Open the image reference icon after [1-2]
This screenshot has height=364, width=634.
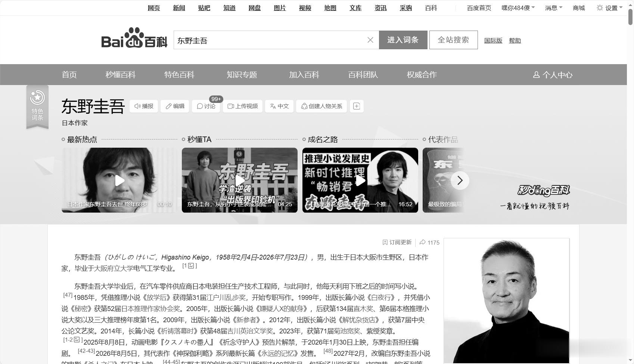[77, 339]
